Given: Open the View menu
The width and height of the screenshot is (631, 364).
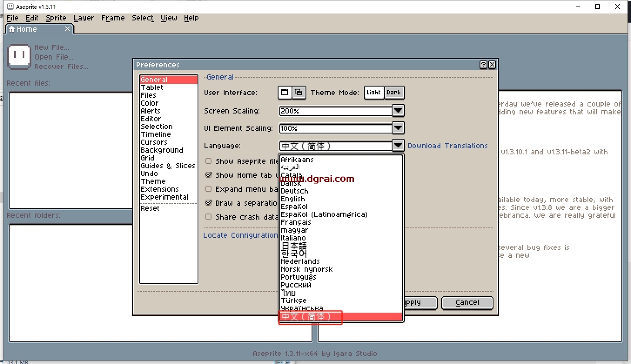Looking at the screenshot, I should [x=169, y=18].
